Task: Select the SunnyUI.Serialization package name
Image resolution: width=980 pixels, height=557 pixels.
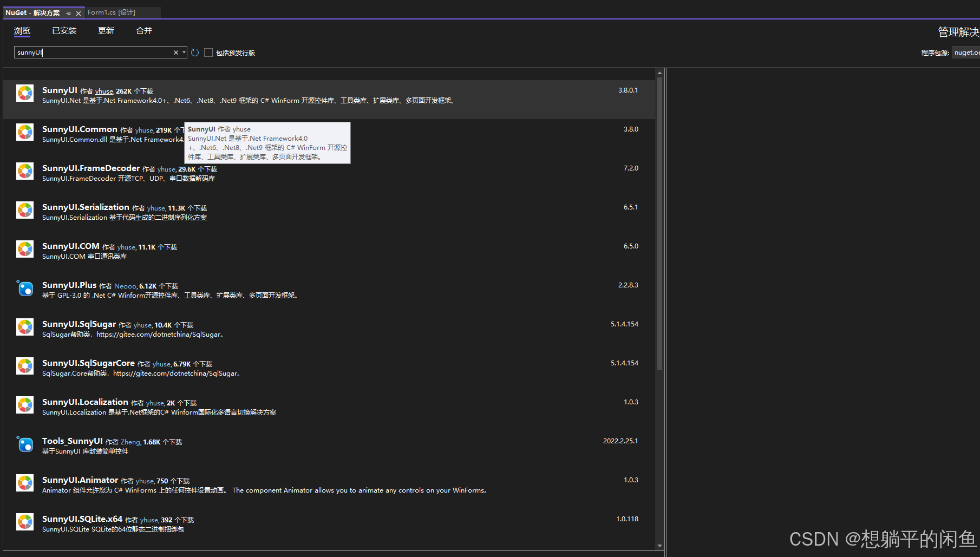Action: tap(86, 207)
